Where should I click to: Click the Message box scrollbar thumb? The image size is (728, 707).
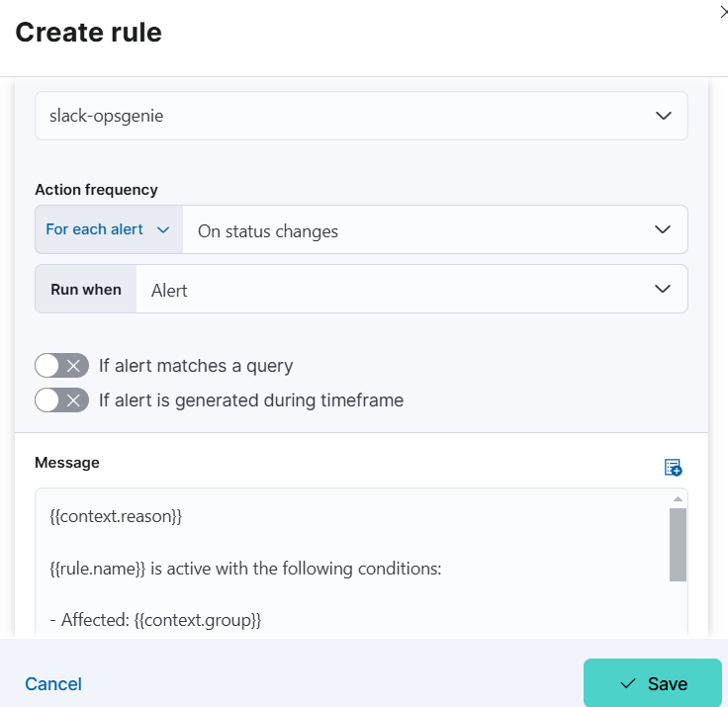pyautogui.click(x=678, y=545)
